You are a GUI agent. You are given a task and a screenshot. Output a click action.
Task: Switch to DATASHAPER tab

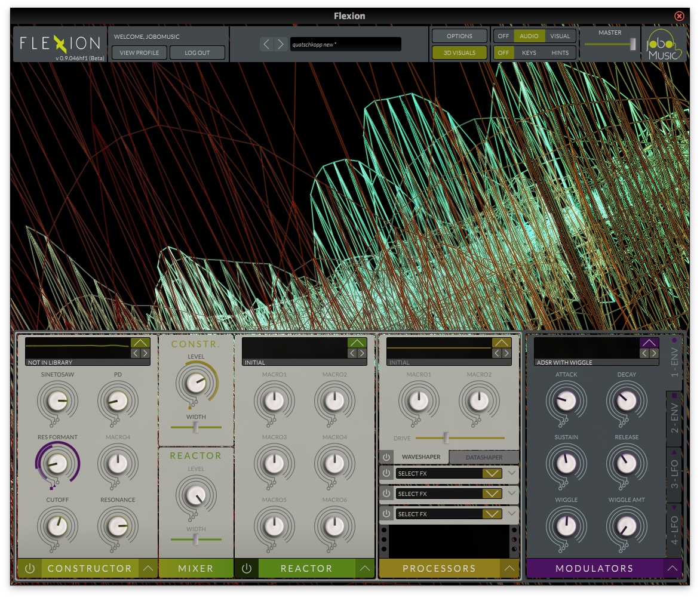click(x=484, y=458)
